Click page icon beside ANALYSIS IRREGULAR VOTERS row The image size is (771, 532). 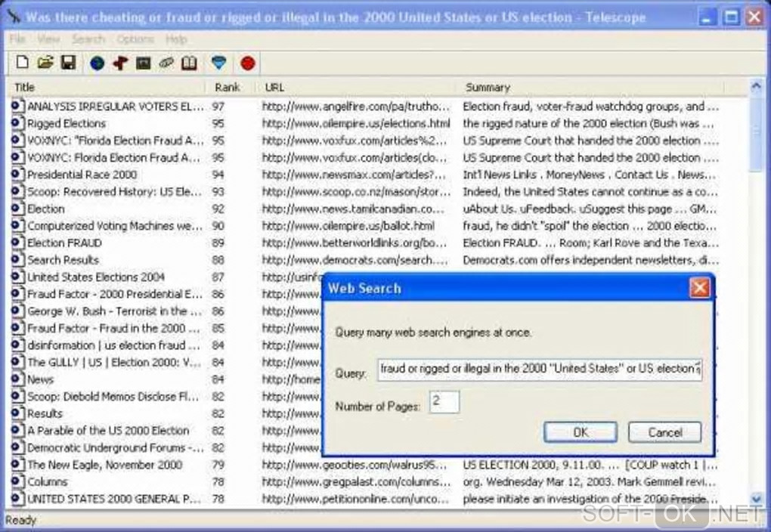pyautogui.click(x=17, y=106)
